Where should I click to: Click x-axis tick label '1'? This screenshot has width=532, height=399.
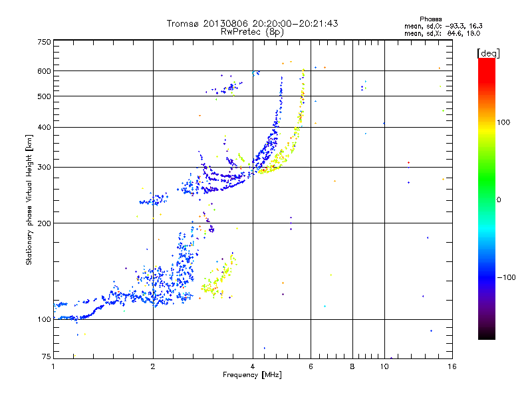coord(53,366)
